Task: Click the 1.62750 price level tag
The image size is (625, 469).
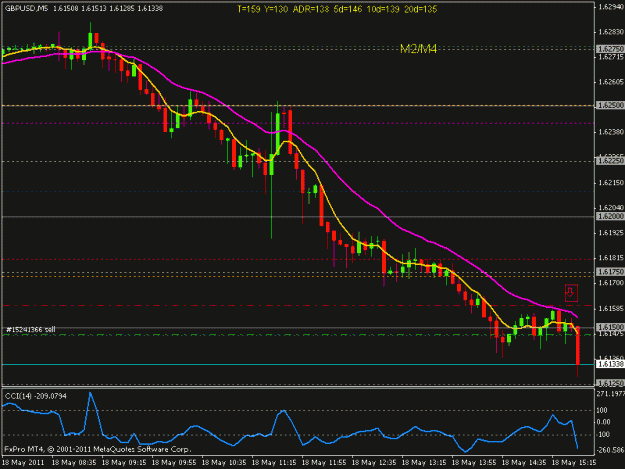Action: point(610,49)
